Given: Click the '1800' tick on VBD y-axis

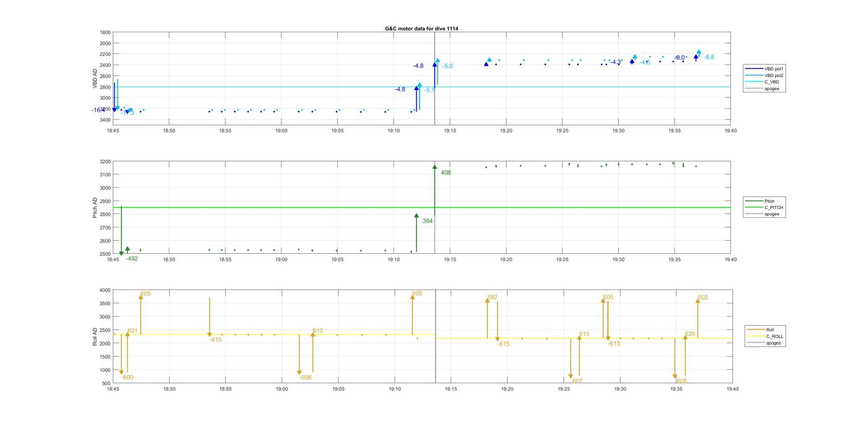Looking at the screenshot, I should 105,32.
